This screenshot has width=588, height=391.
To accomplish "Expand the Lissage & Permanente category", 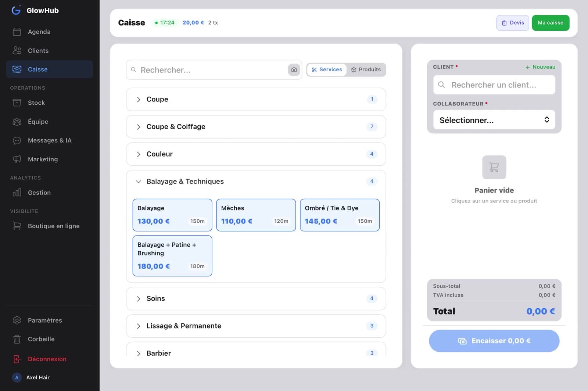I will (x=256, y=326).
